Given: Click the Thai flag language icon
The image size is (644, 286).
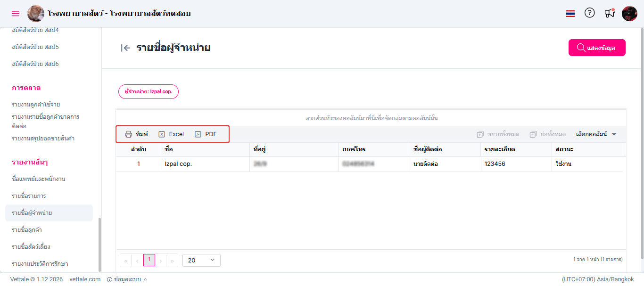Looking at the screenshot, I should pos(570,14).
